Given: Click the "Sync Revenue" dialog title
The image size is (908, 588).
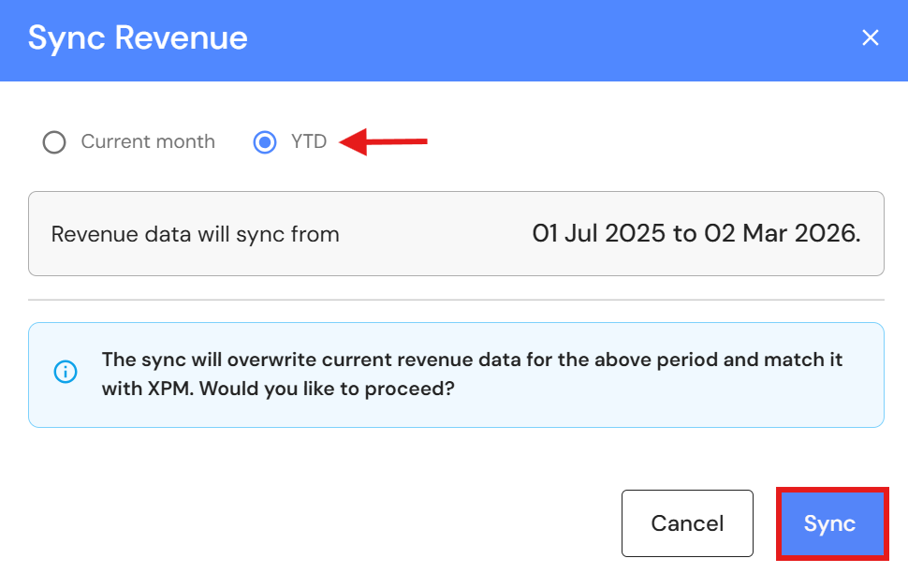Looking at the screenshot, I should point(138,37).
